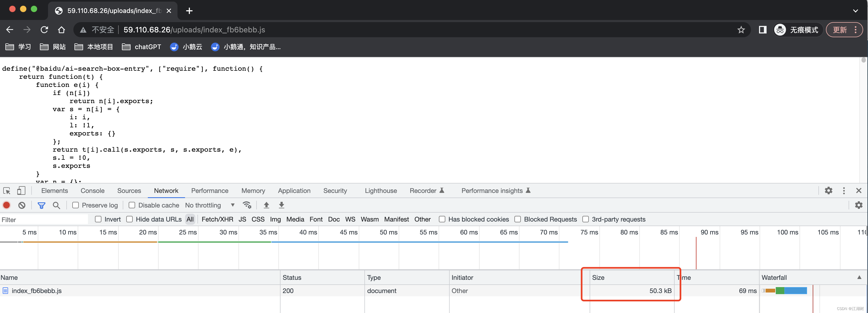Focus the Filter input field
The width and height of the screenshot is (868, 313).
coord(44,220)
